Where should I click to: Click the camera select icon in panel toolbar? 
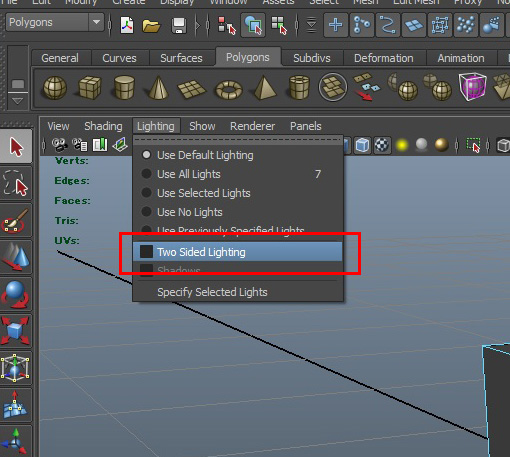coord(60,145)
